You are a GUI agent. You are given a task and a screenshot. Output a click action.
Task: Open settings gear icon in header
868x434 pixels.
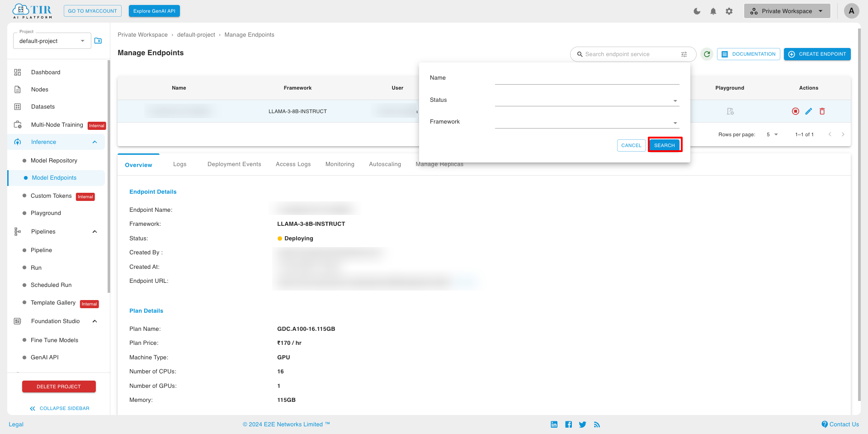pyautogui.click(x=729, y=11)
